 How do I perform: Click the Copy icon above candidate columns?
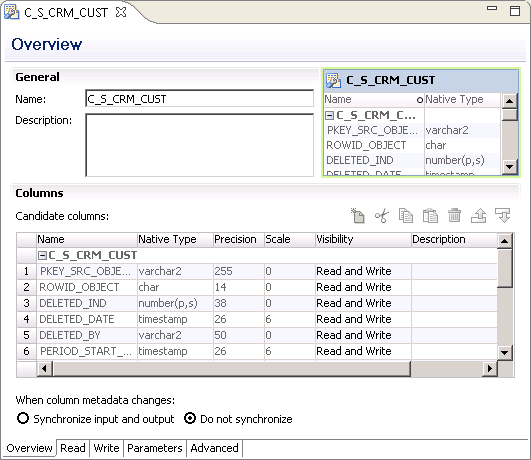[406, 216]
